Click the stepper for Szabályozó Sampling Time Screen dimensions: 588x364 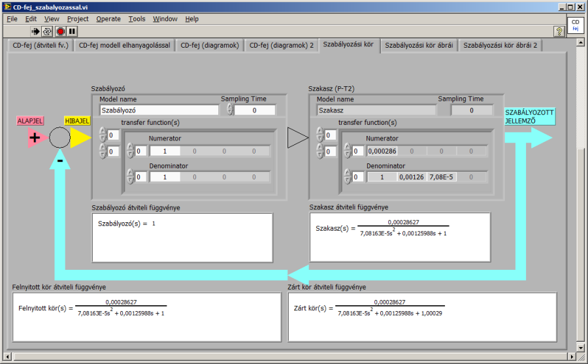click(230, 110)
